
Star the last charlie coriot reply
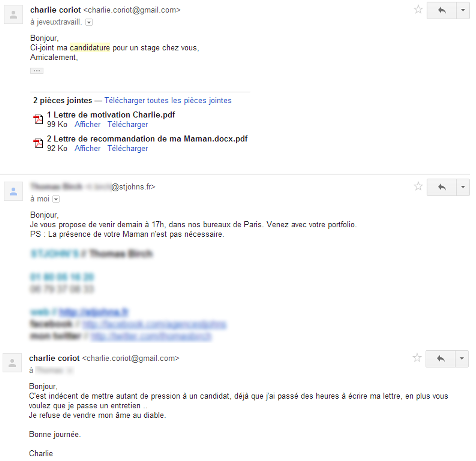click(417, 358)
